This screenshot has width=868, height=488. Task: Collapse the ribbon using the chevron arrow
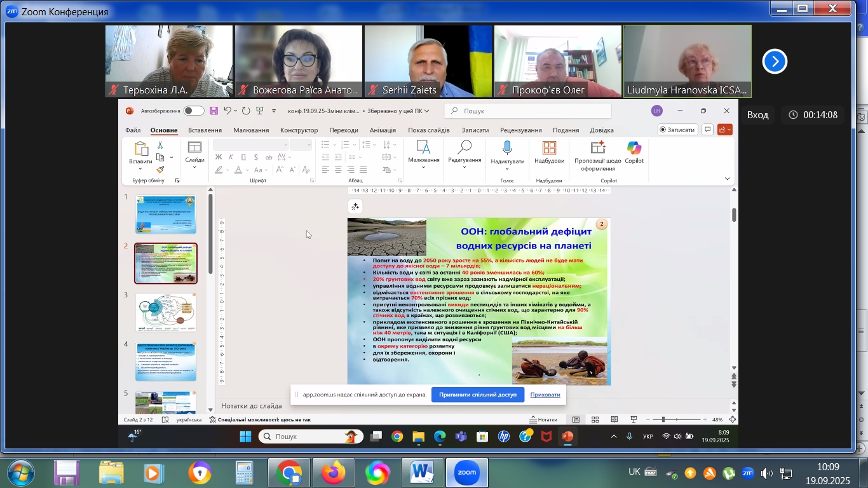coord(728,179)
